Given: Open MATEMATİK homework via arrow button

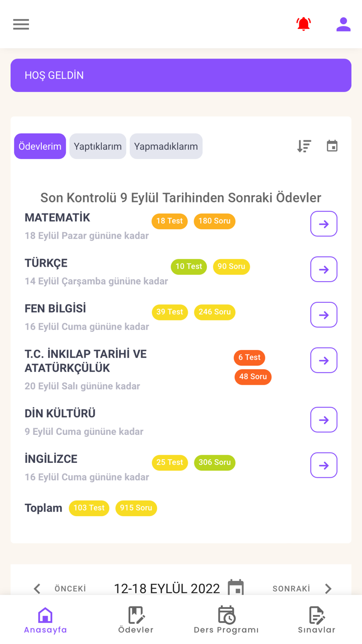Looking at the screenshot, I should point(324,224).
